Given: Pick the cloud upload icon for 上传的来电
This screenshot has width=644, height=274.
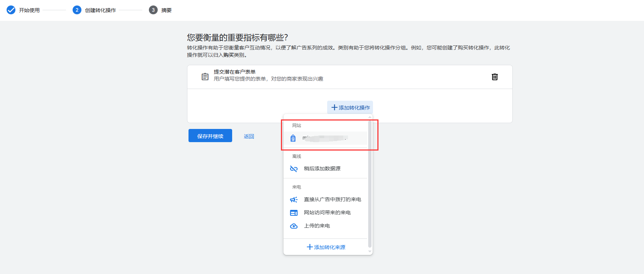Looking at the screenshot, I should pos(294,226).
